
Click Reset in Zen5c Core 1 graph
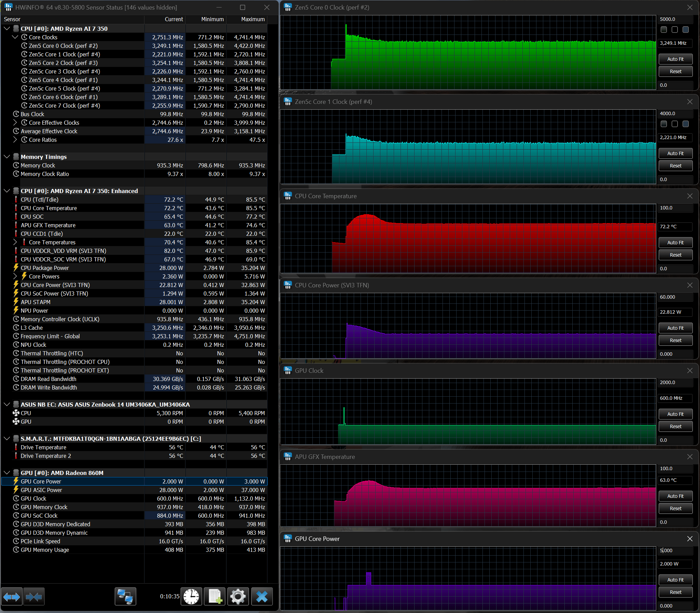pos(675,166)
